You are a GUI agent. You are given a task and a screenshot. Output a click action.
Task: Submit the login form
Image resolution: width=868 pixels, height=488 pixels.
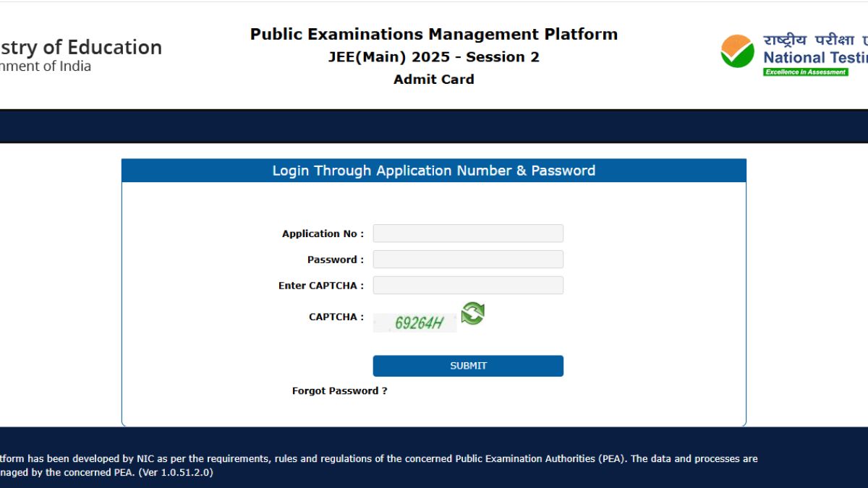tap(468, 366)
